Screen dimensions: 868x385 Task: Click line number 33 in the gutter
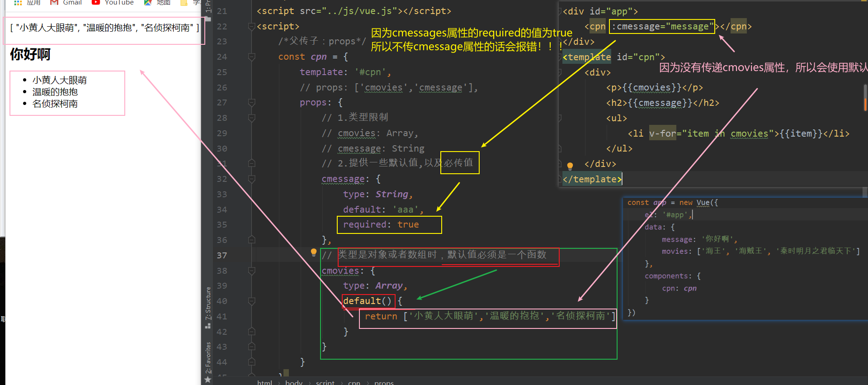(x=222, y=195)
